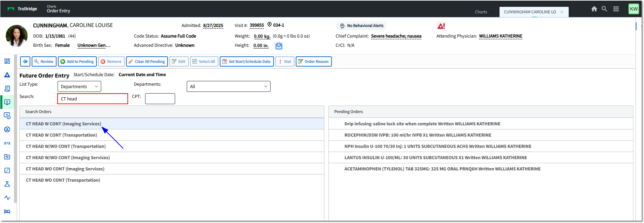Open the people communication sidebar icon
The height and width of the screenshot is (223, 644).
(x=7, y=143)
